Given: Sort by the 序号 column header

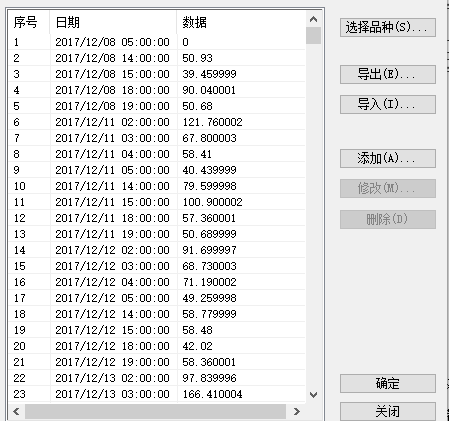Looking at the screenshot, I should click(29, 22).
